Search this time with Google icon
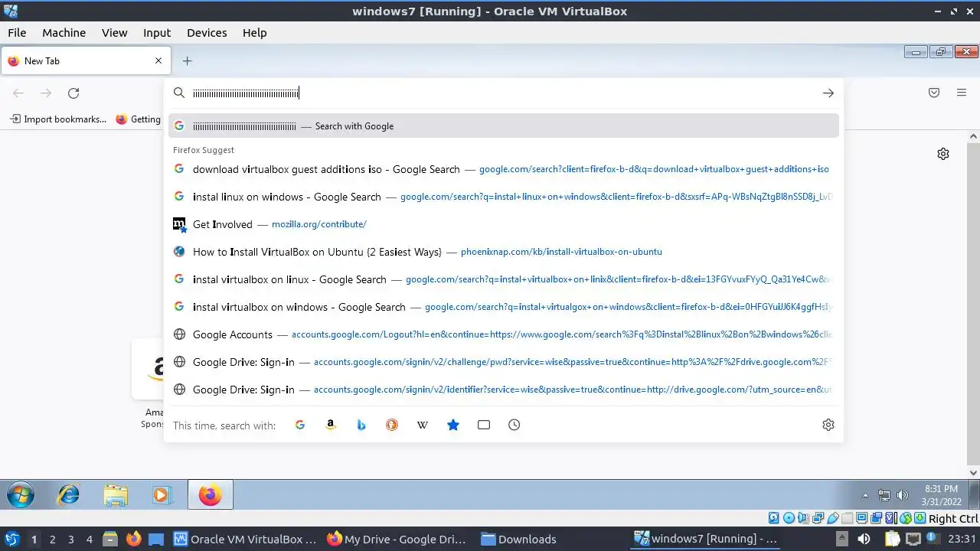This screenshot has width=980, height=551. [300, 425]
